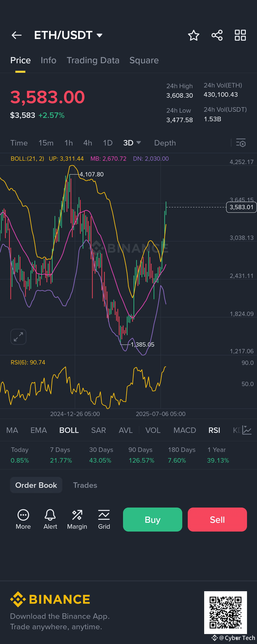Open the Square tab
This screenshot has width=257, height=644.
[144, 60]
